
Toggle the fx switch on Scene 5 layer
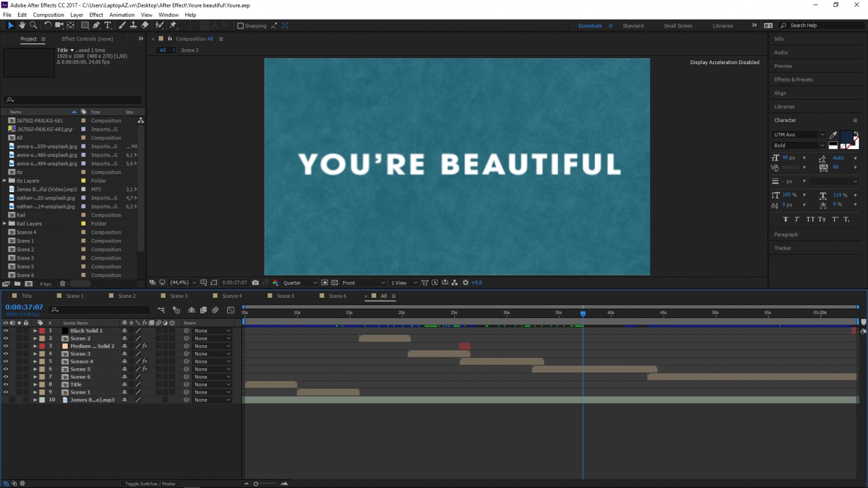tap(145, 369)
